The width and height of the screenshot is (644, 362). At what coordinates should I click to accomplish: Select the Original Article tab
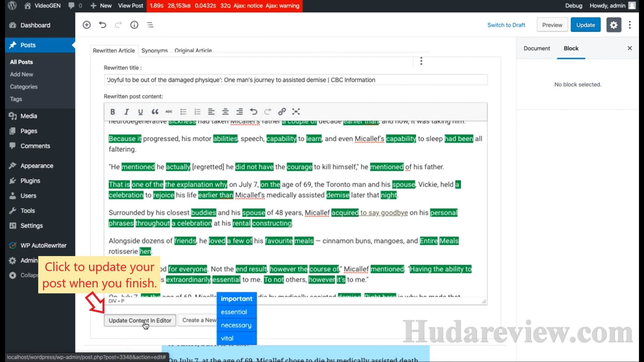193,50
